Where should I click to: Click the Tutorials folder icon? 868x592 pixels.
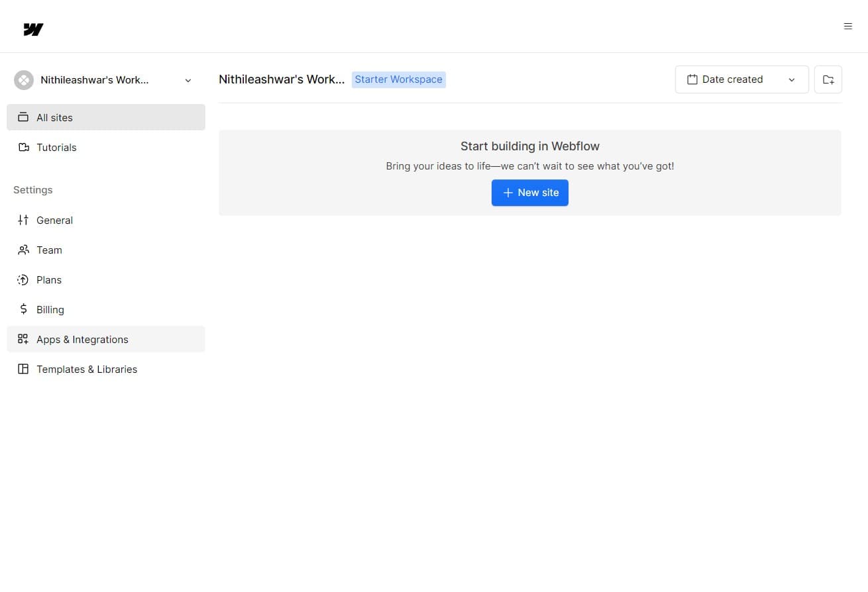click(x=23, y=147)
